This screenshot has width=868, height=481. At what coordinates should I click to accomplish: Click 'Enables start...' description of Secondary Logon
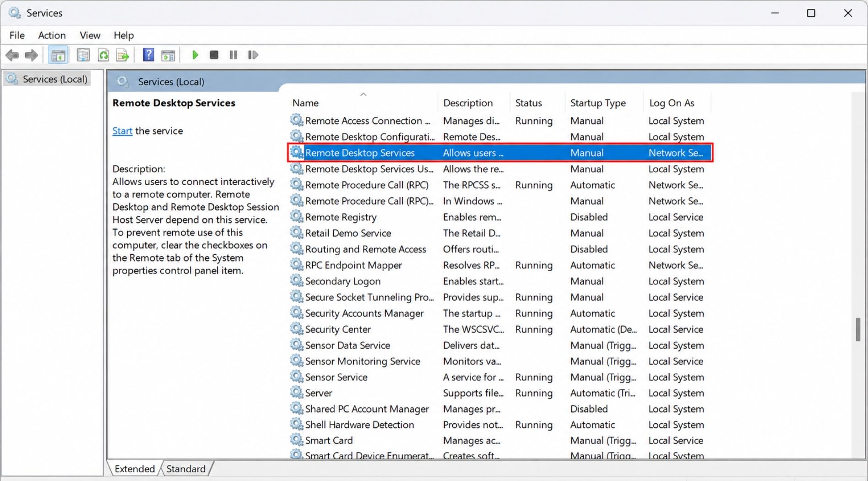tap(473, 281)
